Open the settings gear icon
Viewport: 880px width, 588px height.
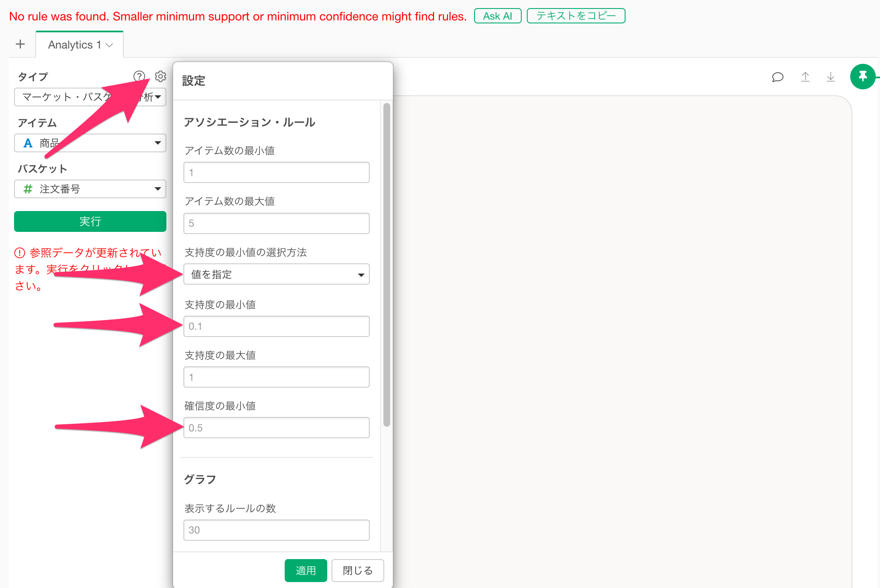tap(160, 76)
